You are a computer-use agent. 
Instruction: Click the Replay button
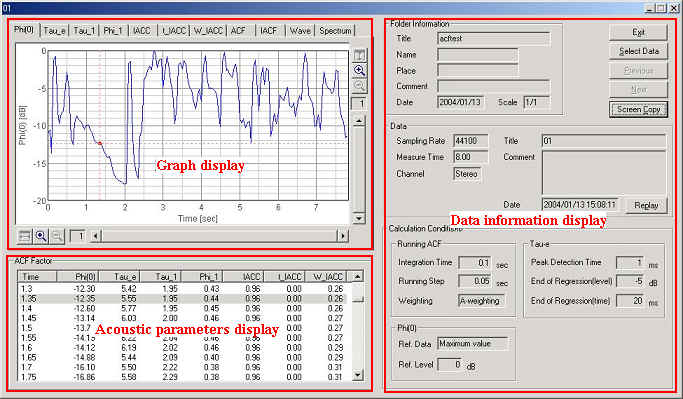[646, 205]
